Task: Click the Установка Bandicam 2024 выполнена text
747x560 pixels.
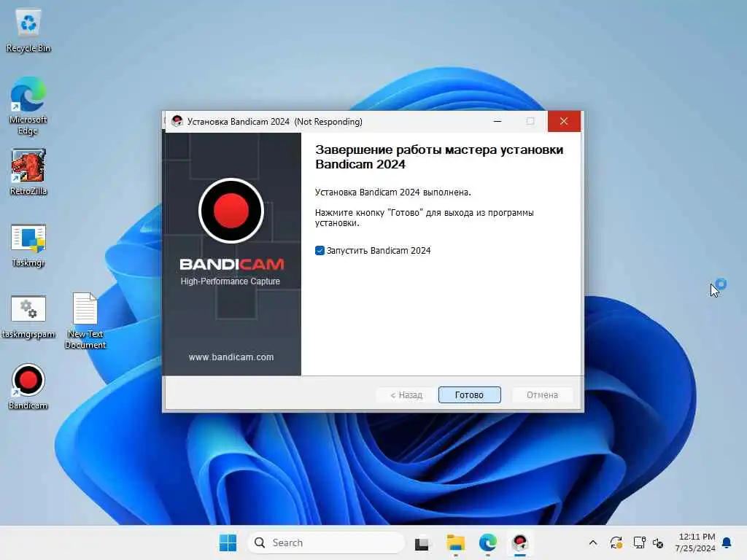Action: (x=392, y=192)
